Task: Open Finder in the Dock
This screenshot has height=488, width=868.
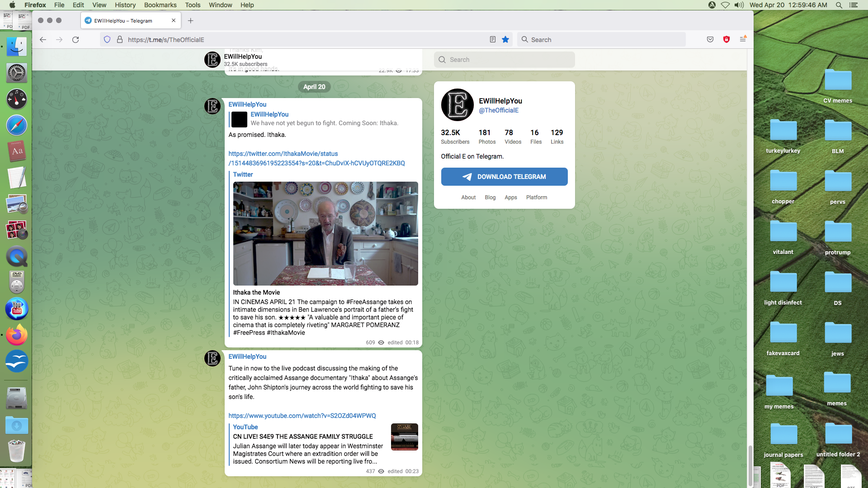Action: point(17,47)
